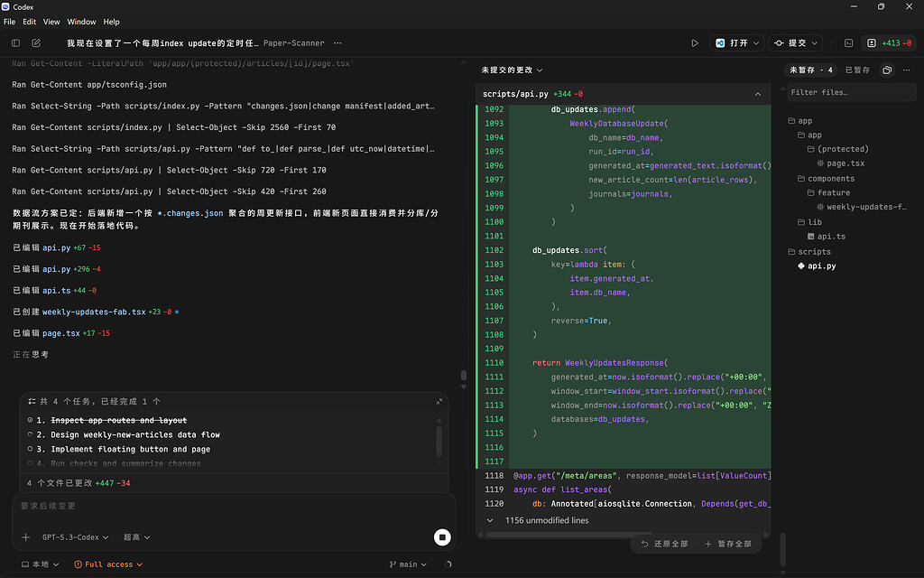Collapse the nested app folder

(809, 135)
